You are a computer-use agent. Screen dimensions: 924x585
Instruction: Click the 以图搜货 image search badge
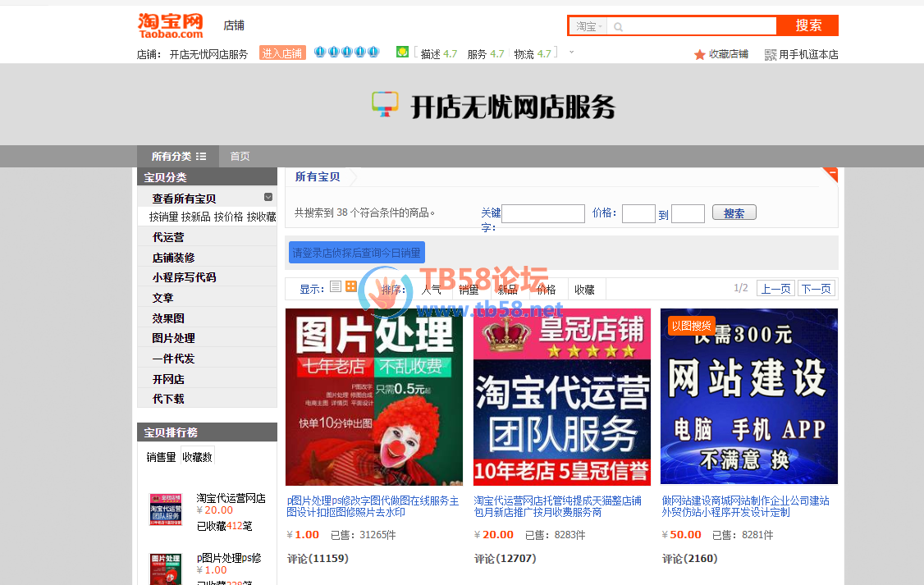coord(691,326)
